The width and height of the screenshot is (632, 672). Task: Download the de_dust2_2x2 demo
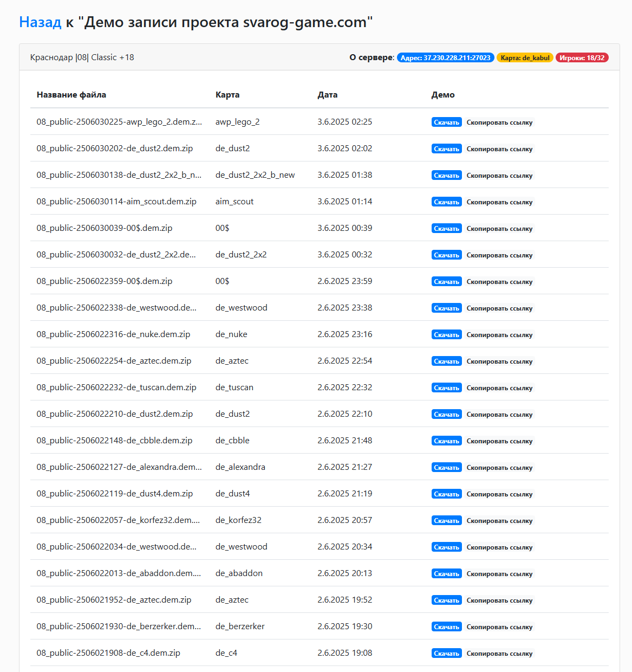(x=447, y=255)
